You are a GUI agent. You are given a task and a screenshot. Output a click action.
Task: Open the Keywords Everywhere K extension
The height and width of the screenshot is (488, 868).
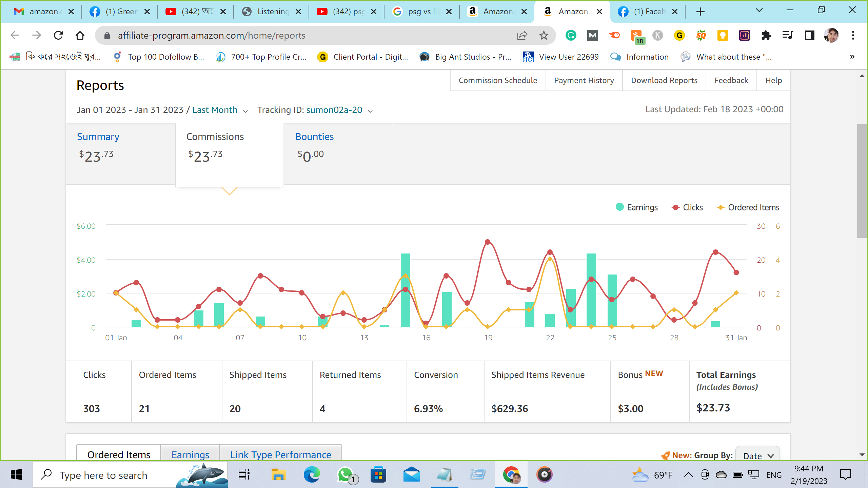[x=658, y=35]
